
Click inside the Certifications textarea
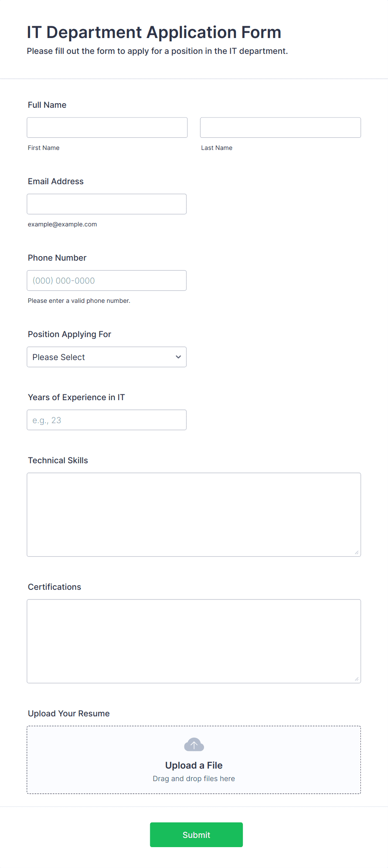pyautogui.click(x=194, y=641)
